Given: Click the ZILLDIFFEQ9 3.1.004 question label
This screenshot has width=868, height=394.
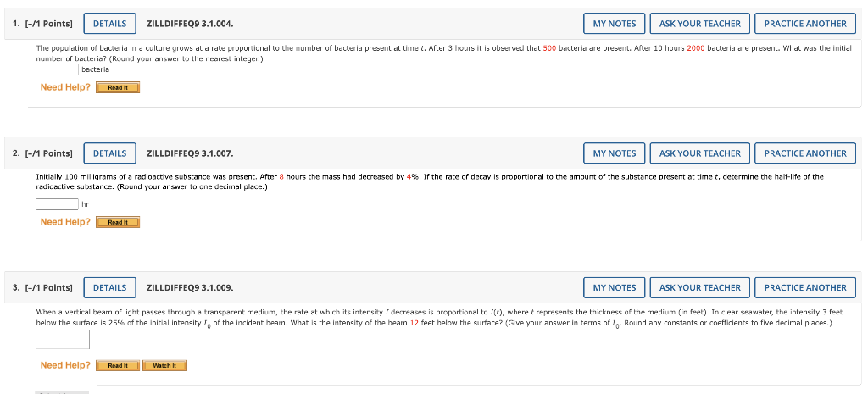Looking at the screenshot, I should point(190,24).
